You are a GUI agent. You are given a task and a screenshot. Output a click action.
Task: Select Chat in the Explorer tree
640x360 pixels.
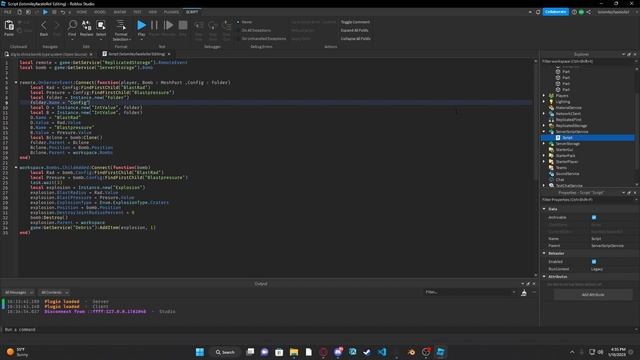pyautogui.click(x=560, y=180)
